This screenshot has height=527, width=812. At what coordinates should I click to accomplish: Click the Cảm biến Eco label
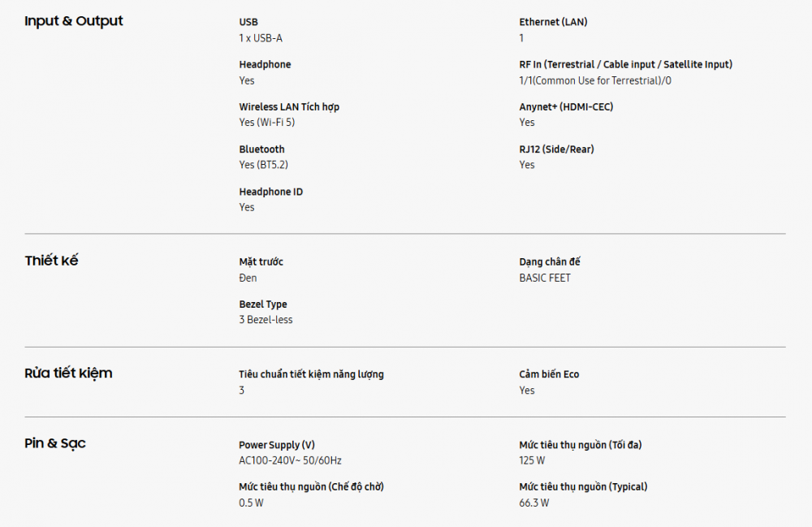549,374
